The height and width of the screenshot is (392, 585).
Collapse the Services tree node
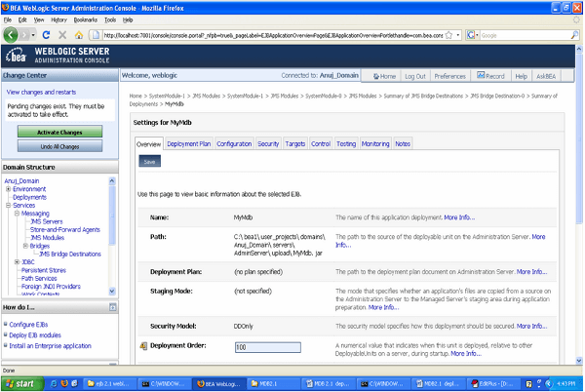(x=8, y=206)
